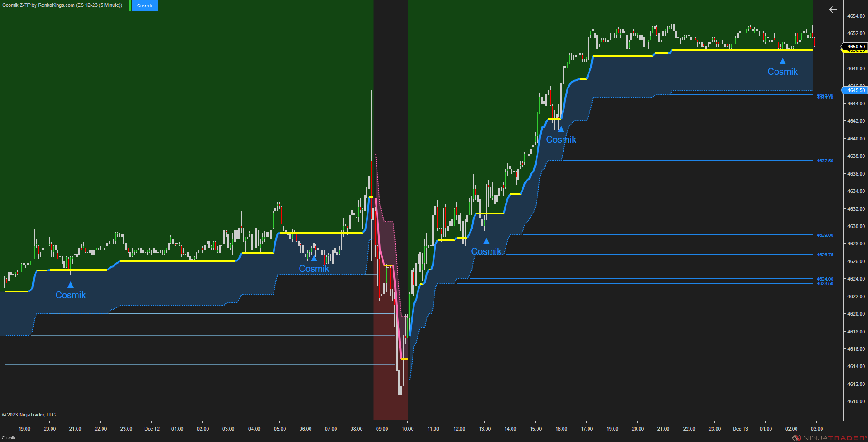Select the Cosmik triangle marker near Dec 13
The width and height of the screenshot is (868, 442).
click(782, 61)
